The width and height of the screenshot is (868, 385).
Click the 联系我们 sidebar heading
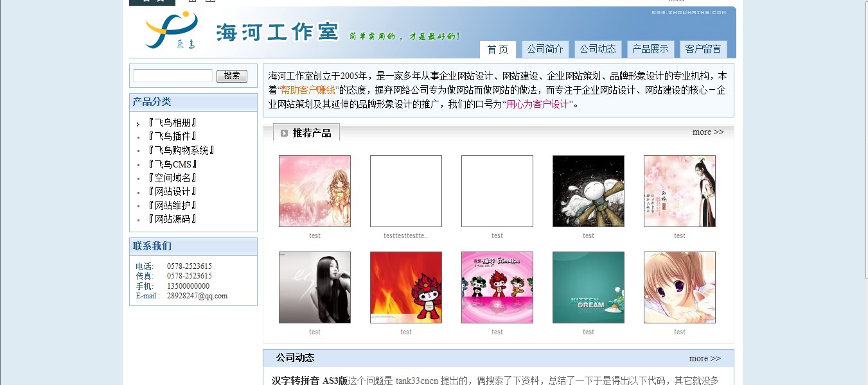click(152, 246)
